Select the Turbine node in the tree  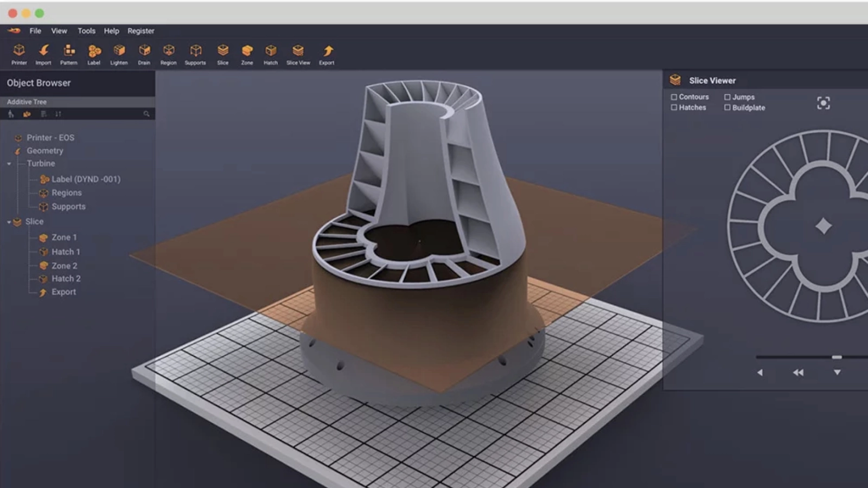41,163
